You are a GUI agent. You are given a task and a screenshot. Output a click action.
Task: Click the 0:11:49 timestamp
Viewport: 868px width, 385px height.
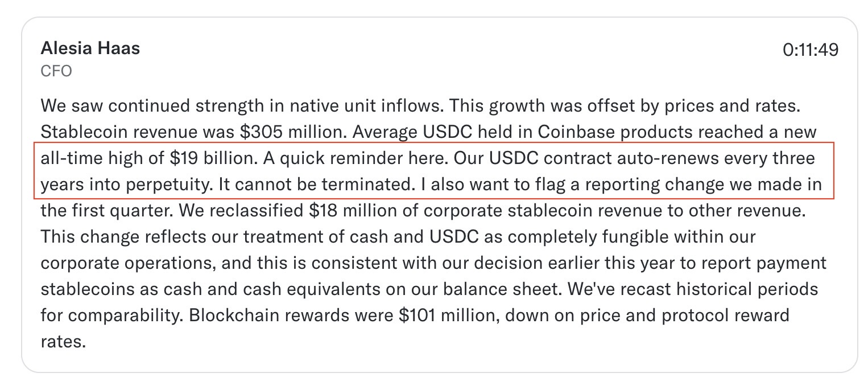click(811, 50)
